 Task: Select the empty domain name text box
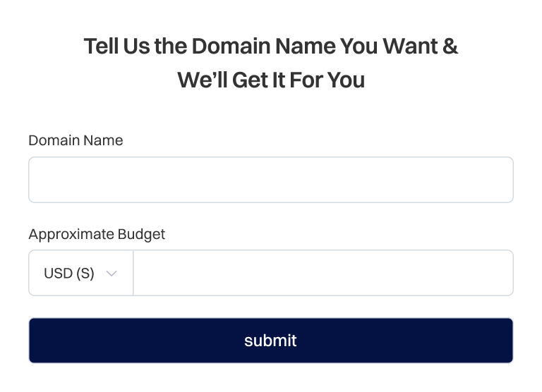[270, 180]
